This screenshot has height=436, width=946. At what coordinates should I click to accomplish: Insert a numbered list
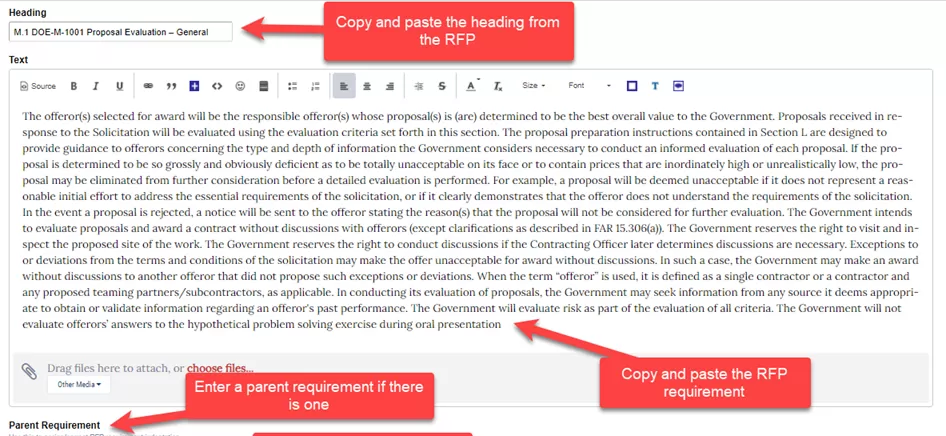(x=315, y=86)
